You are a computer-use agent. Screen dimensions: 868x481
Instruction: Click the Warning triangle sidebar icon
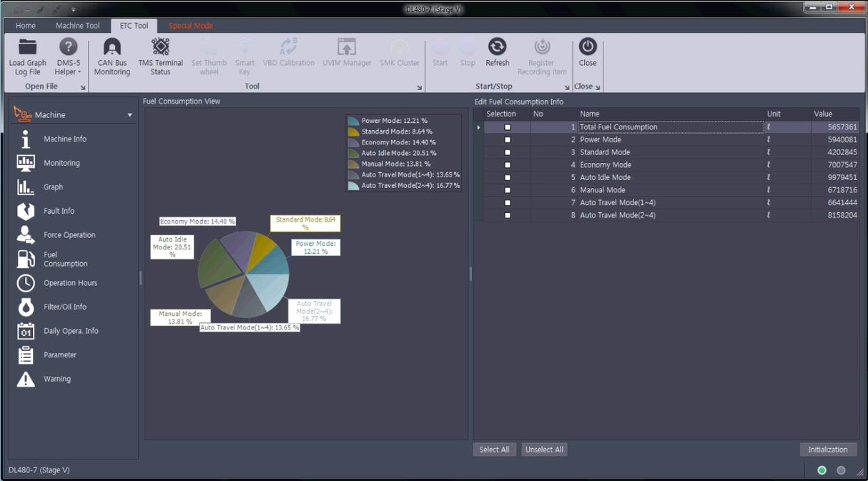tap(26, 379)
